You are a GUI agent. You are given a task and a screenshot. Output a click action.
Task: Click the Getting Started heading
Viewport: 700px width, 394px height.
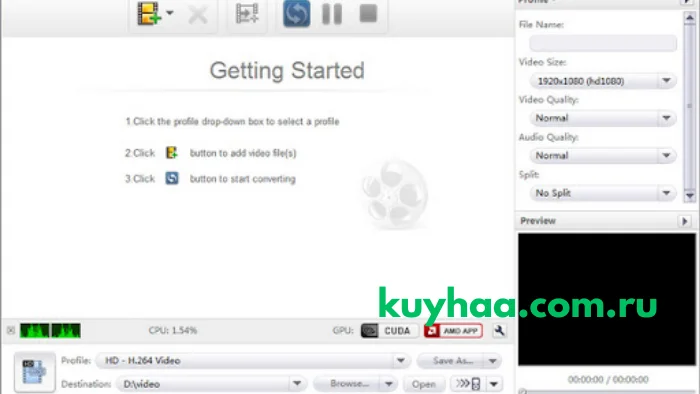287,71
